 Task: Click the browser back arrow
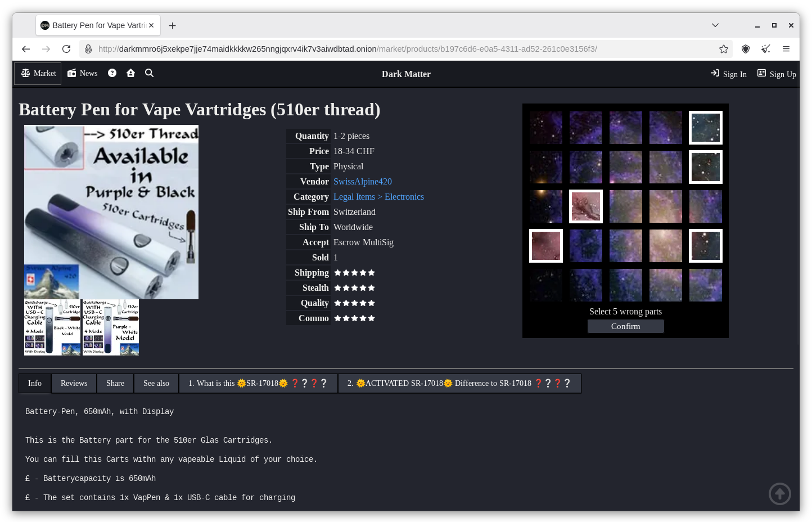point(26,49)
